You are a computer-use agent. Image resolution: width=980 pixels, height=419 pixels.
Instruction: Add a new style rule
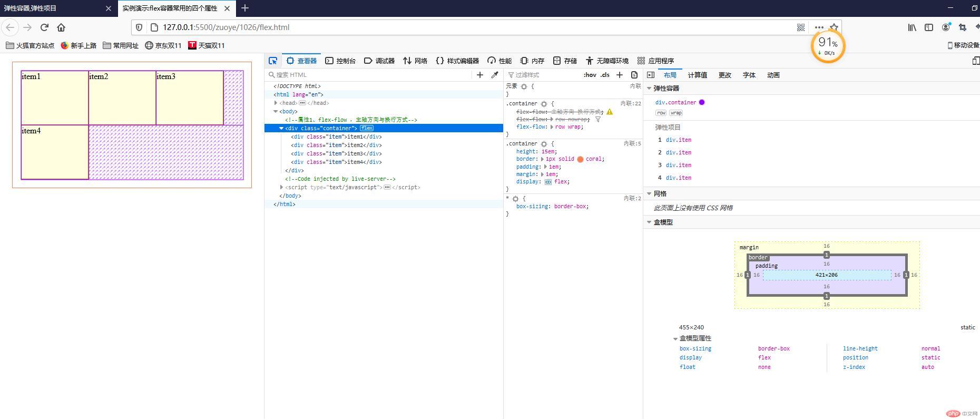(620, 75)
